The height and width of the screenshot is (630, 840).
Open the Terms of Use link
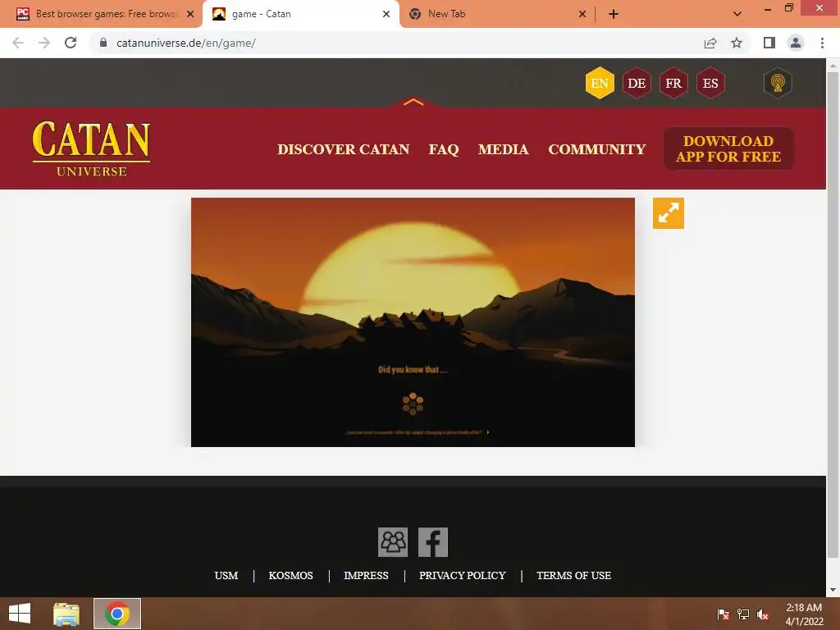click(x=573, y=575)
